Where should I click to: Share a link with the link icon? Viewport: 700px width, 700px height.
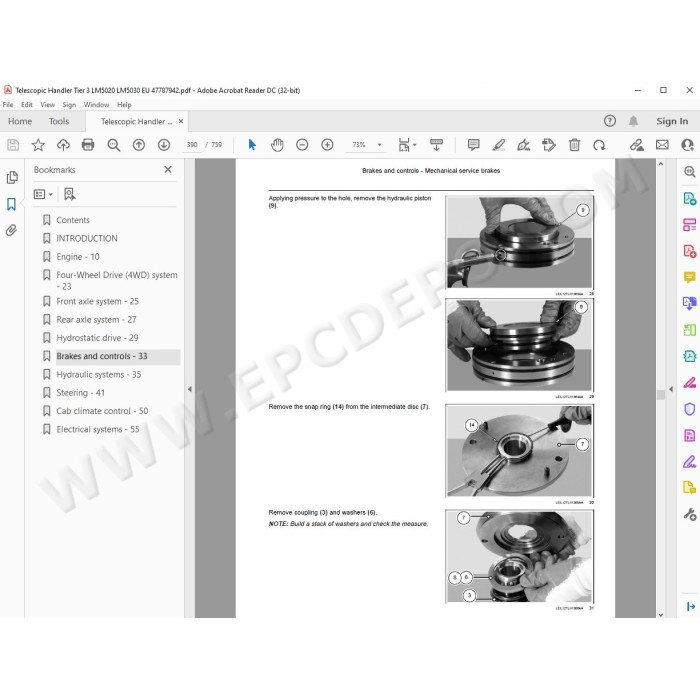tap(637, 145)
